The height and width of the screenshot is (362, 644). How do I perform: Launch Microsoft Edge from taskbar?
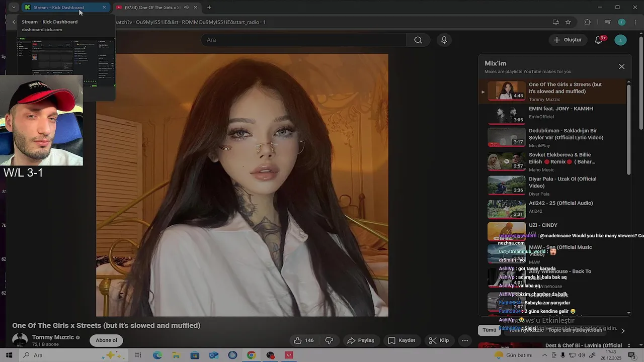157,355
